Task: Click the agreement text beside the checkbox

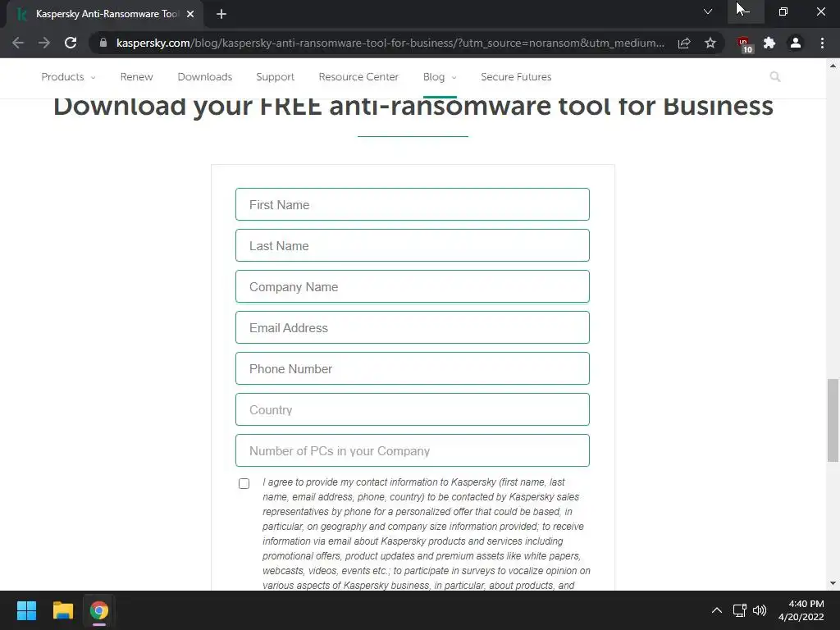Action: 427,533
